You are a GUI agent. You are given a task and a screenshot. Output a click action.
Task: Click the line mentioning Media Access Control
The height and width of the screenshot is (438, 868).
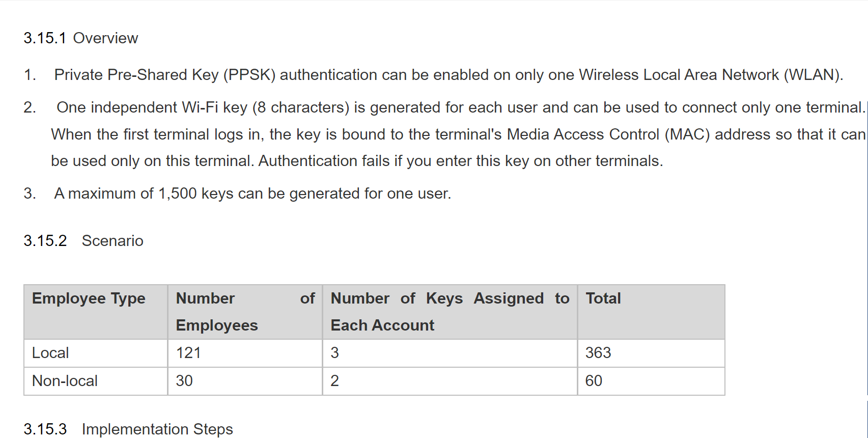tap(458, 134)
